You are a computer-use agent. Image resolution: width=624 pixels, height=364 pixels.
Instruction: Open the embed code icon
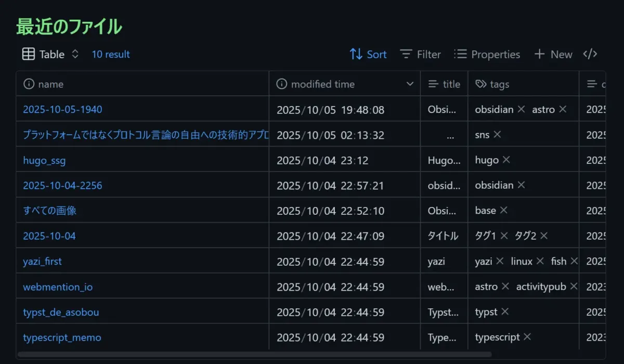pyautogui.click(x=590, y=54)
